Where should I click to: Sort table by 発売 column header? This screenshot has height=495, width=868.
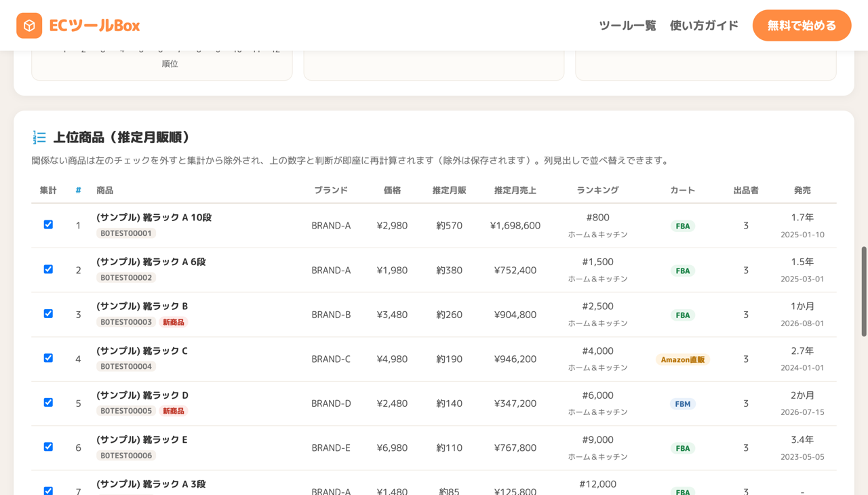click(802, 191)
